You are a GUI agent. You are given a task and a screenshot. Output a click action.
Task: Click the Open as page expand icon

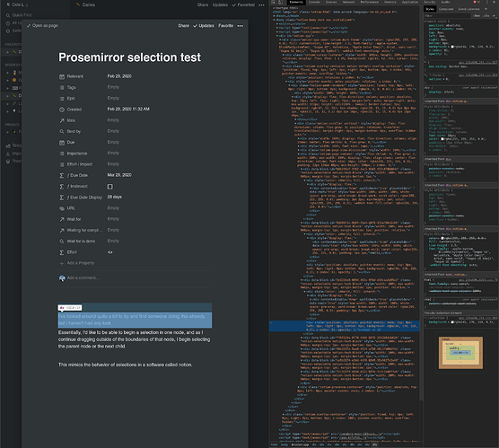point(29,26)
